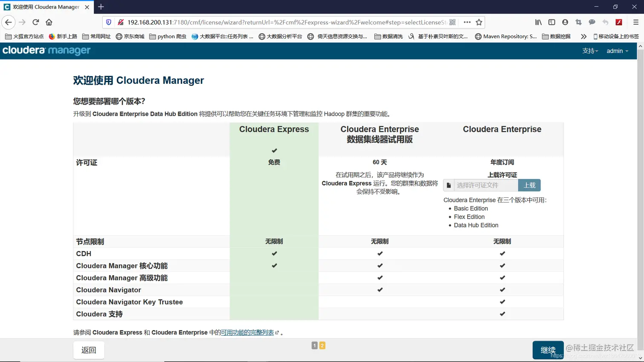The height and width of the screenshot is (362, 644).
Task: Click the 上载 upload button
Action: coord(529,185)
